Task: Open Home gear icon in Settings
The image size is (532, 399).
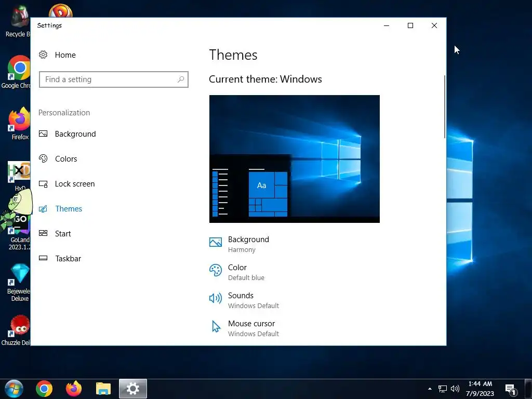Action: point(43,55)
